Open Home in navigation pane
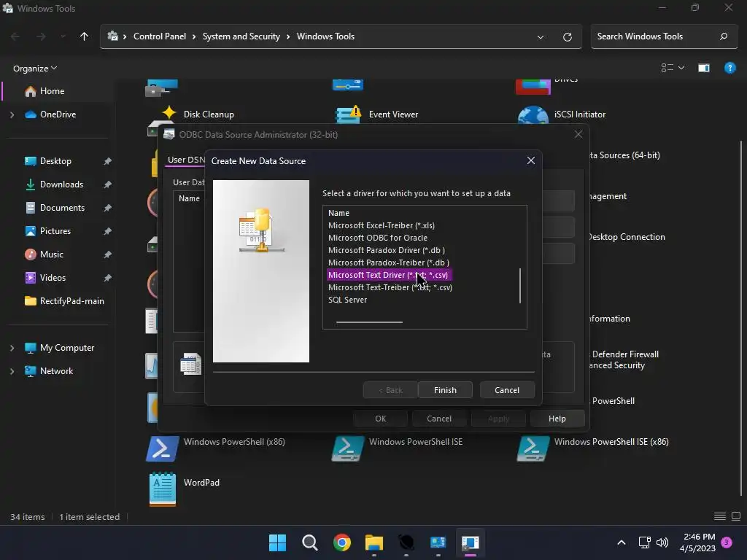This screenshot has height=560, width=747. click(52, 91)
